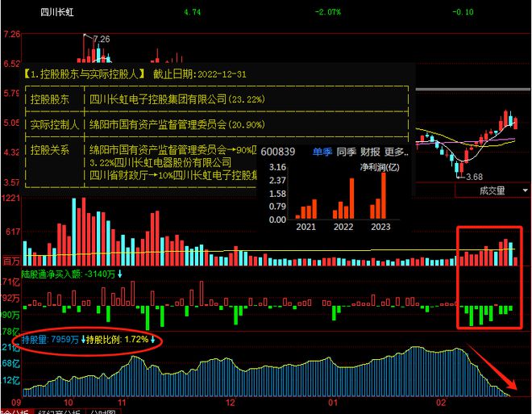Click the tallest 2023 net profit bar
This screenshot has height=414, width=532.
384,195
